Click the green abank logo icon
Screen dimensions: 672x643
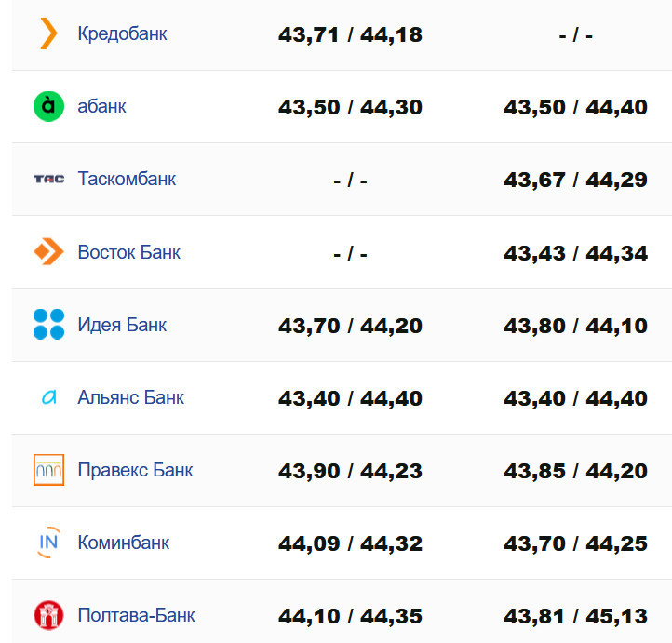(x=48, y=106)
